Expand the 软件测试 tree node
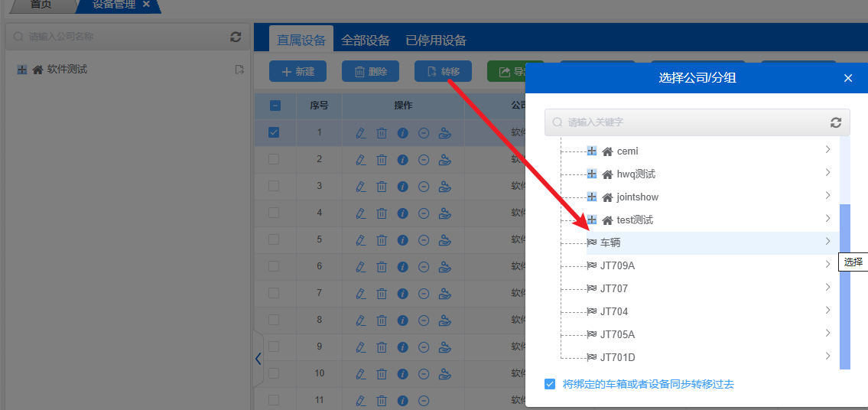This screenshot has width=868, height=410. pyautogui.click(x=22, y=70)
